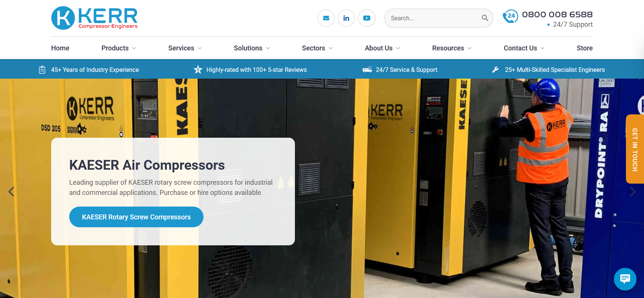Image resolution: width=644 pixels, height=298 pixels.
Task: Click the KAESER Air Compressors heading
Action: tap(147, 165)
